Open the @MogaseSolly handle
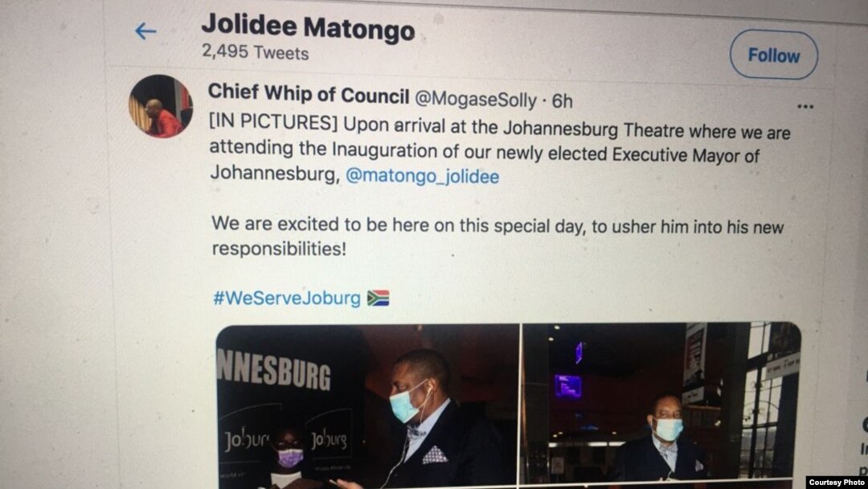The height and width of the screenshot is (489, 868). (x=476, y=99)
